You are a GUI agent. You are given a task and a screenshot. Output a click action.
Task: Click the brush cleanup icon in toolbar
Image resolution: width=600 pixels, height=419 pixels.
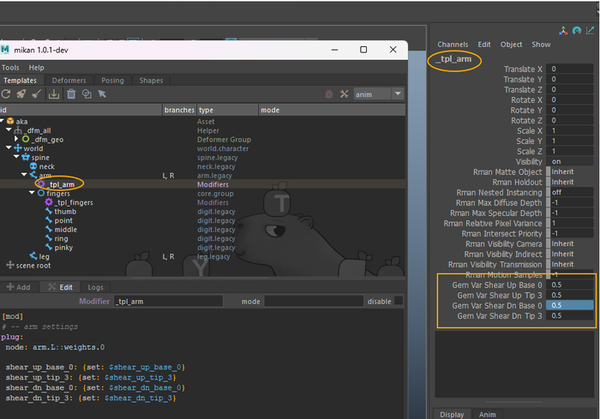(37, 93)
